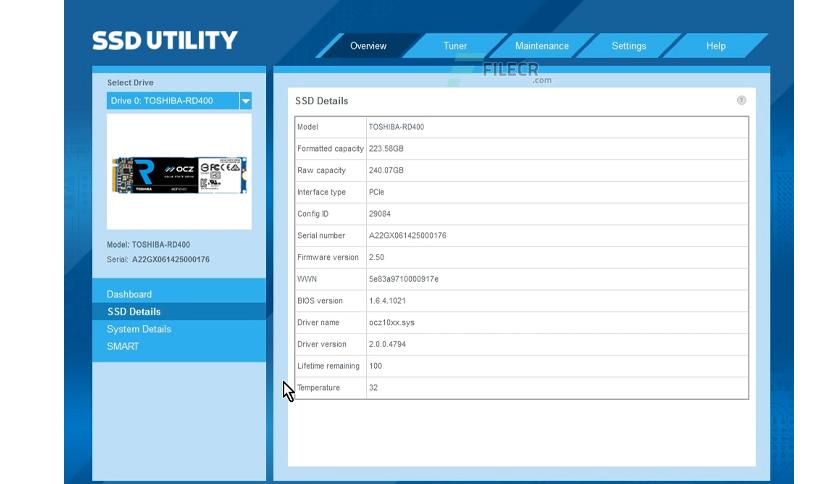Click the SSD Details help icon

click(x=741, y=100)
